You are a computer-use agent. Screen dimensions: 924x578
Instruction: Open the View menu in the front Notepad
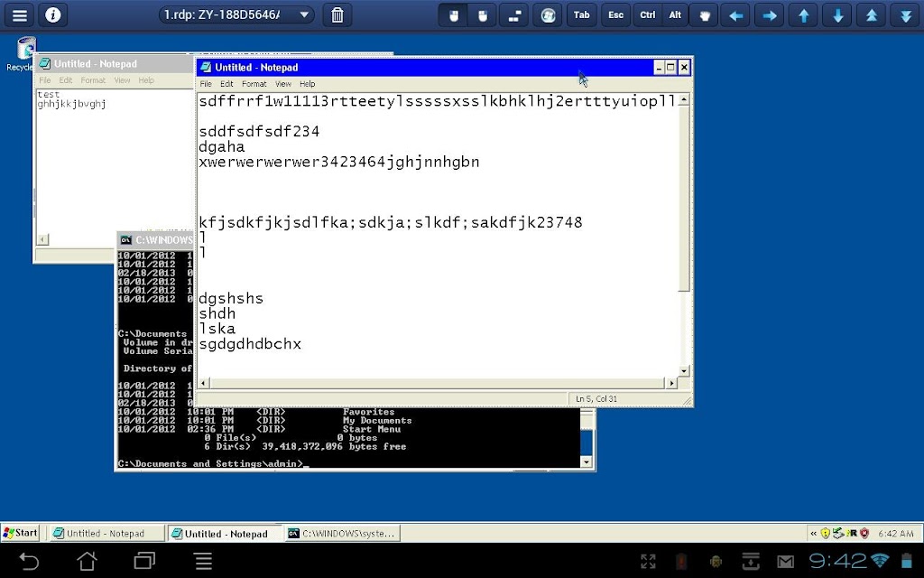coord(283,84)
